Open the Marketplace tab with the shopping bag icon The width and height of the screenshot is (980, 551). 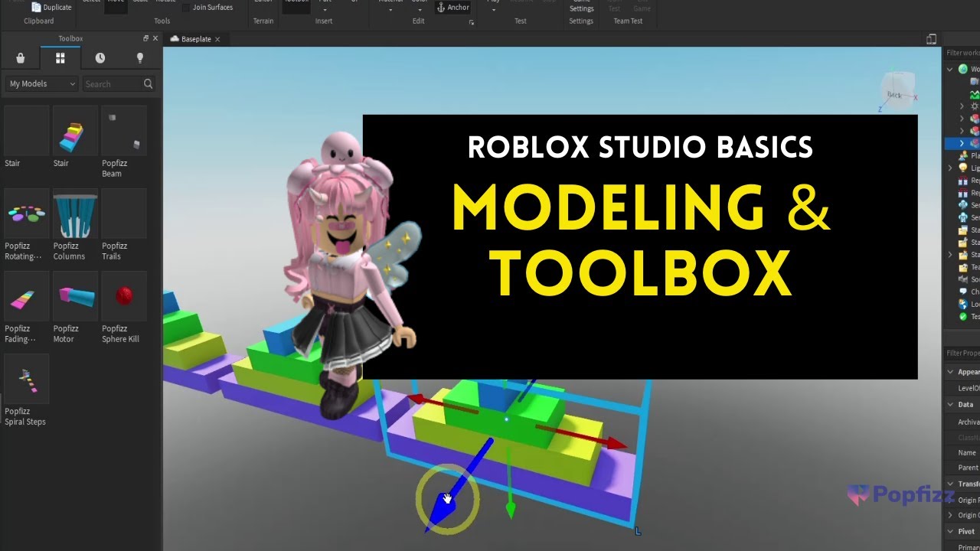[x=21, y=58]
